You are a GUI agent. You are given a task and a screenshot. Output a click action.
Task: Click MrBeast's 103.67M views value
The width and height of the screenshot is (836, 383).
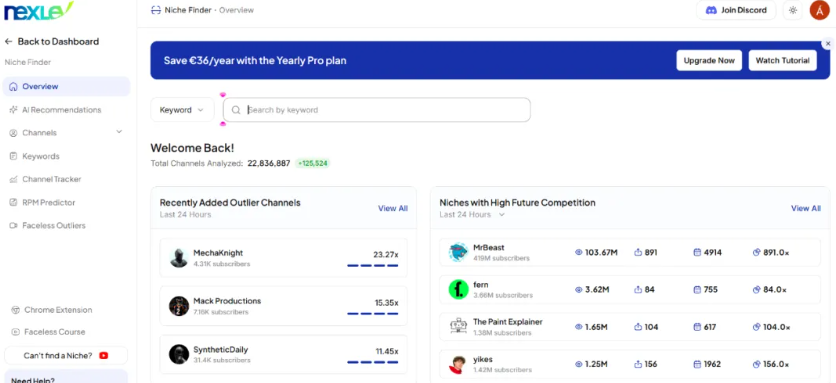[x=601, y=252]
